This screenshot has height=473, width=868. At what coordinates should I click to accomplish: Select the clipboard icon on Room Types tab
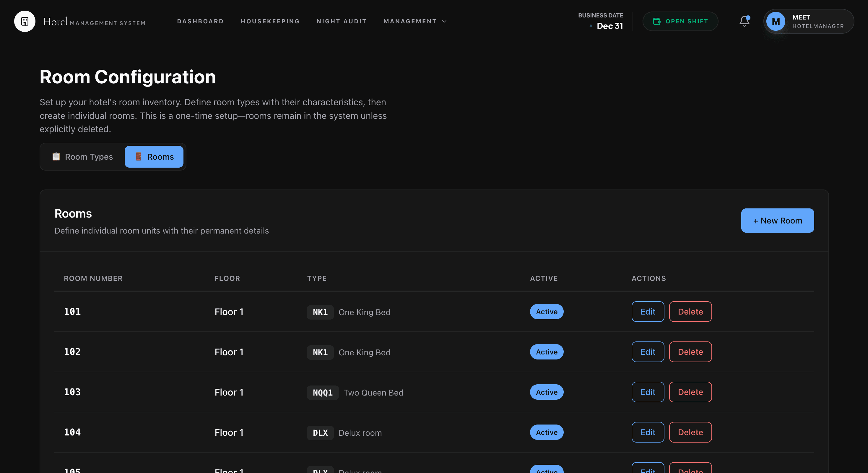[x=56, y=156]
